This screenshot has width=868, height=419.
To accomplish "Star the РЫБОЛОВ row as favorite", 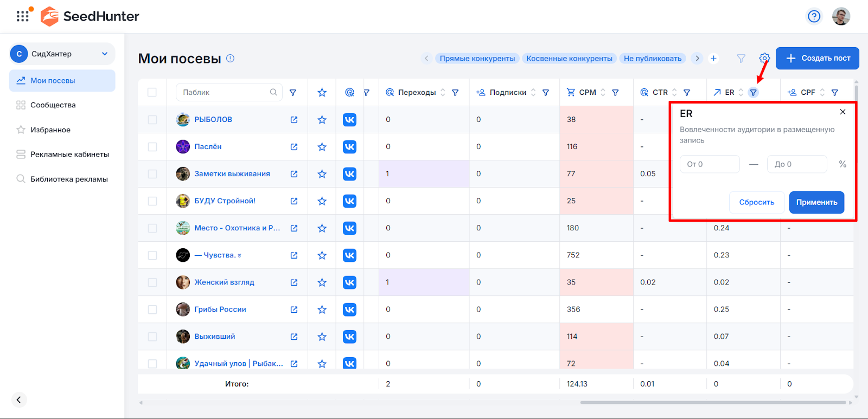I will pos(322,120).
